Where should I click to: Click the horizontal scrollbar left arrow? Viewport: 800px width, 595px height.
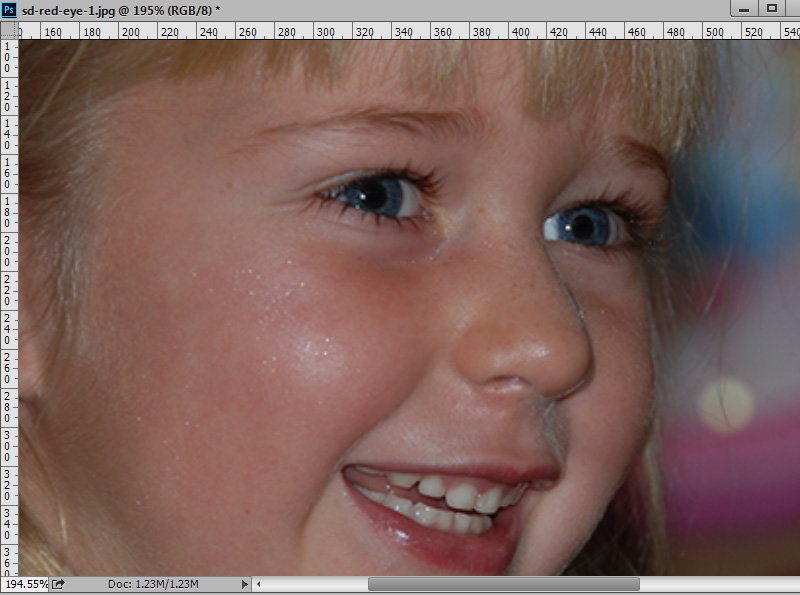tap(259, 584)
